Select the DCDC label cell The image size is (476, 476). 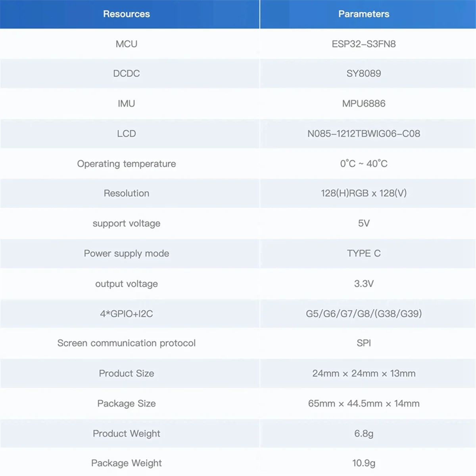(x=127, y=73)
